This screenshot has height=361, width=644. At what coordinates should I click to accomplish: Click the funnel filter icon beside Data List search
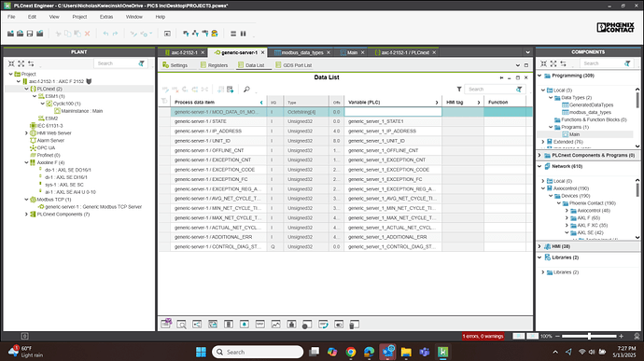[x=459, y=90]
